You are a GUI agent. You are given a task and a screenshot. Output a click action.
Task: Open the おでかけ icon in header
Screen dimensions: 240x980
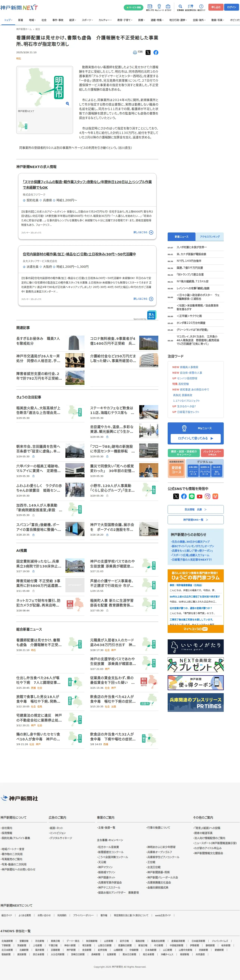pos(168,7)
